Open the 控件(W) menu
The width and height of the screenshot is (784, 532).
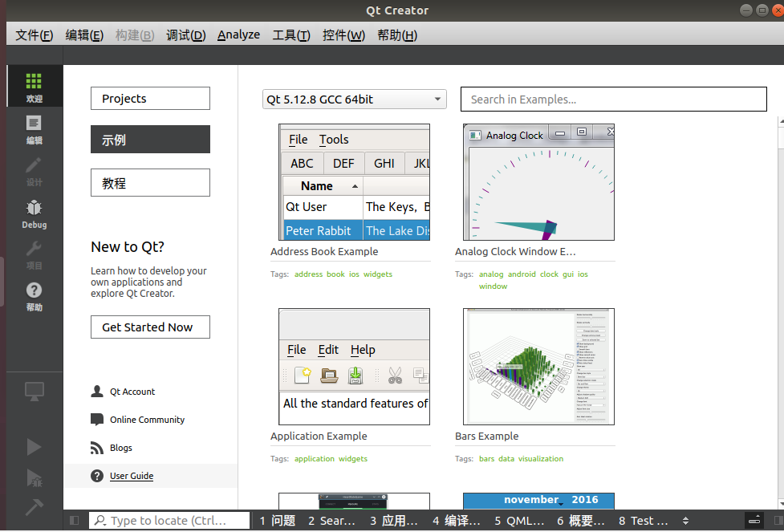click(343, 35)
